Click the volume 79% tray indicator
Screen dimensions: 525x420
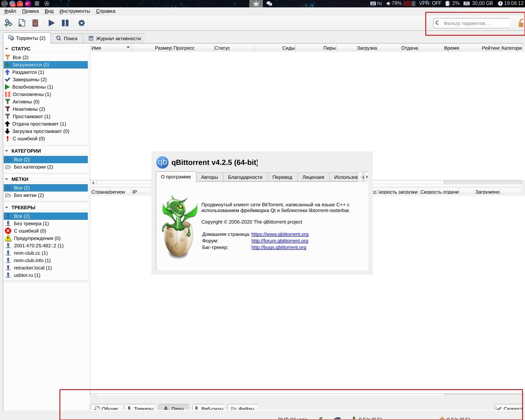(394, 3)
